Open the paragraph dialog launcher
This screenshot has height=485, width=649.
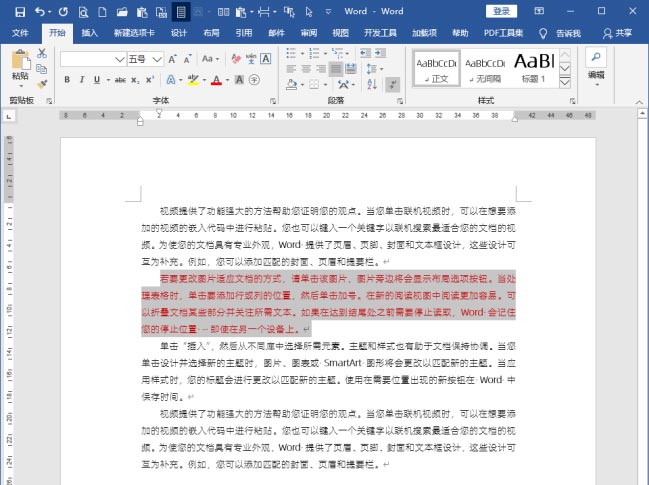tap(400, 101)
